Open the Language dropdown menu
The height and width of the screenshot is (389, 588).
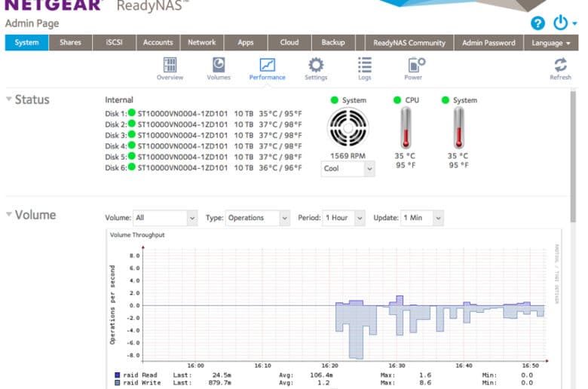tap(551, 43)
